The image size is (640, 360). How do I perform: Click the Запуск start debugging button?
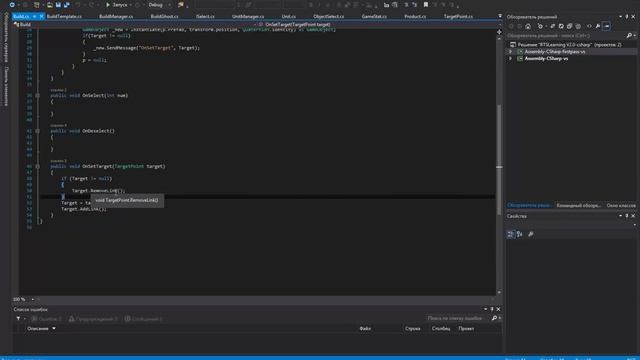(117, 5)
